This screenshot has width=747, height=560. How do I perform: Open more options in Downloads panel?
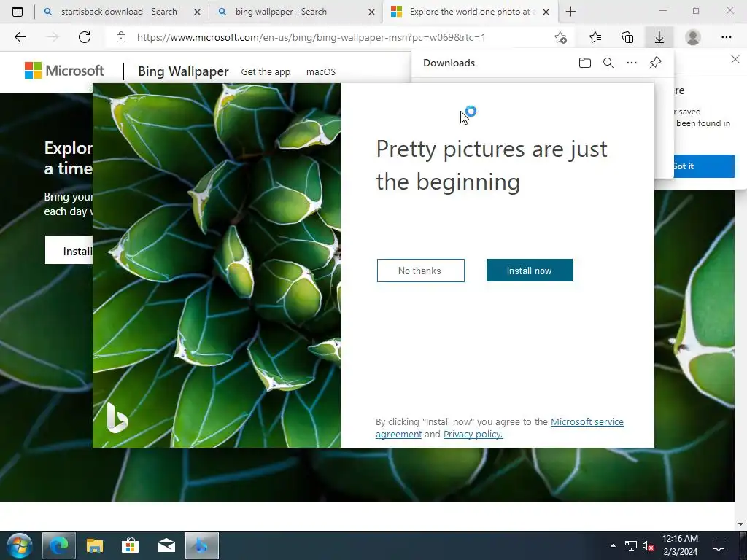pyautogui.click(x=632, y=63)
